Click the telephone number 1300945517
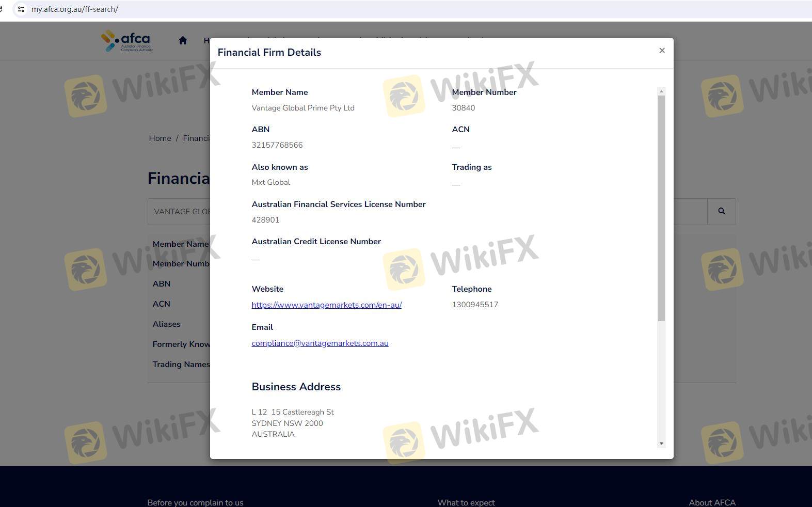This screenshot has height=507, width=812. pos(475,305)
